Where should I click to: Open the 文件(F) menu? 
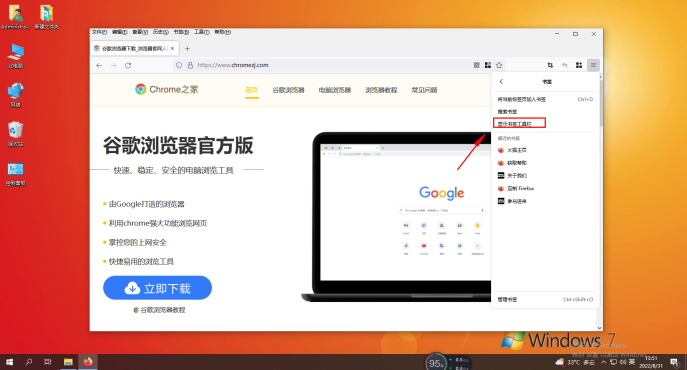[x=99, y=32]
